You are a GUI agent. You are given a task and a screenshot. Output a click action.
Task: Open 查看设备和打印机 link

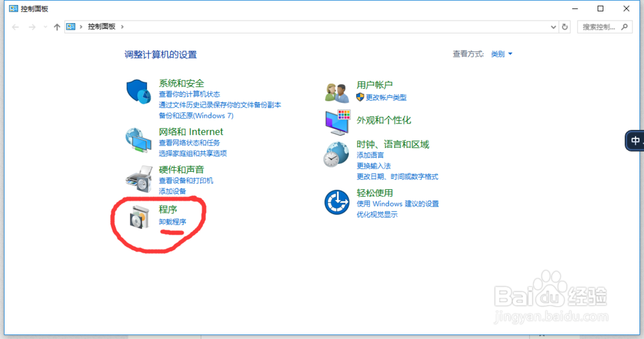click(186, 181)
